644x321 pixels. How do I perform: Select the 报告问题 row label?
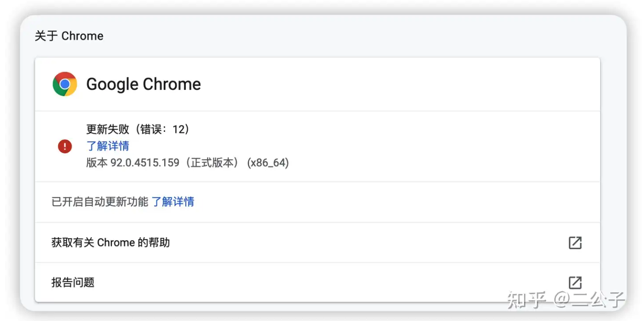click(73, 282)
